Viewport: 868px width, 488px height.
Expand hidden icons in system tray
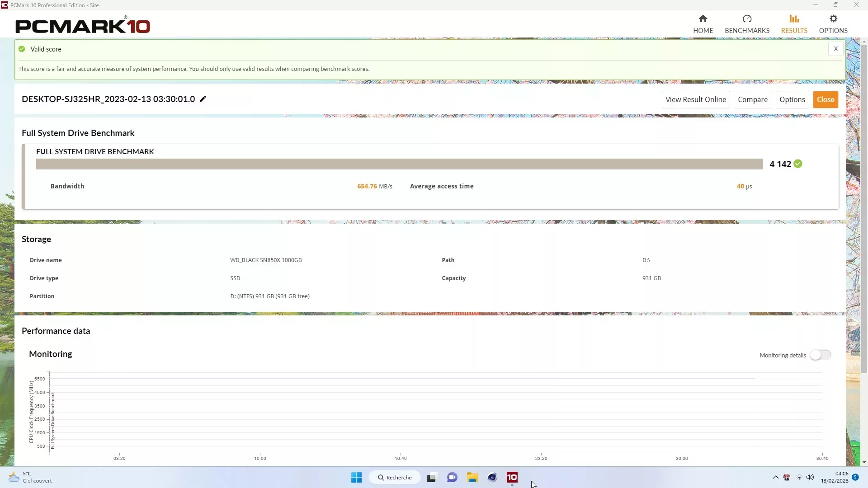pos(775,477)
